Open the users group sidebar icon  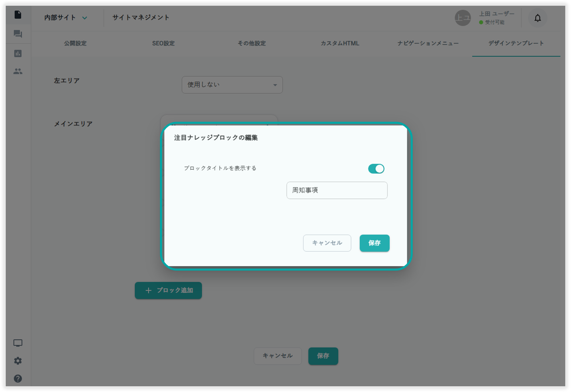tap(18, 71)
